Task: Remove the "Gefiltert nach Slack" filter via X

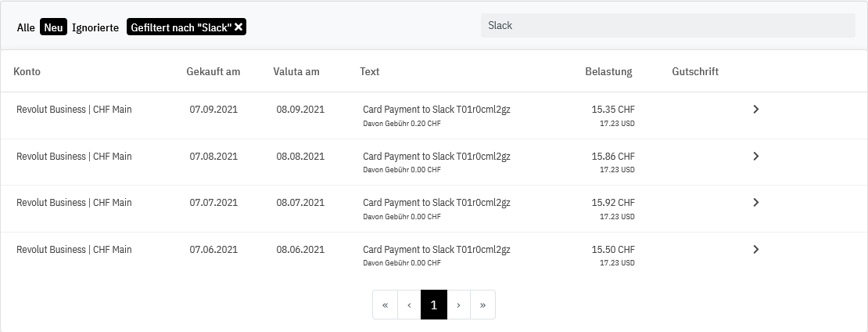Action: tap(239, 27)
